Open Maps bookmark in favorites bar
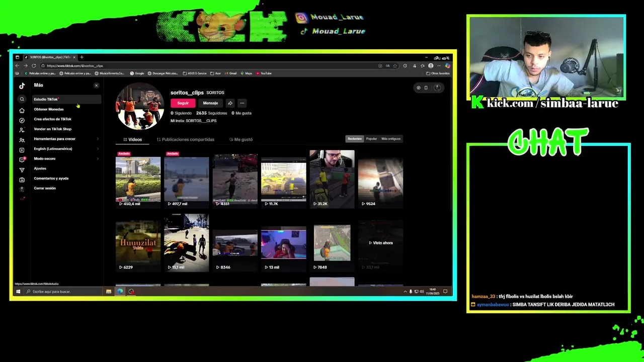The image size is (644, 362). click(246, 73)
